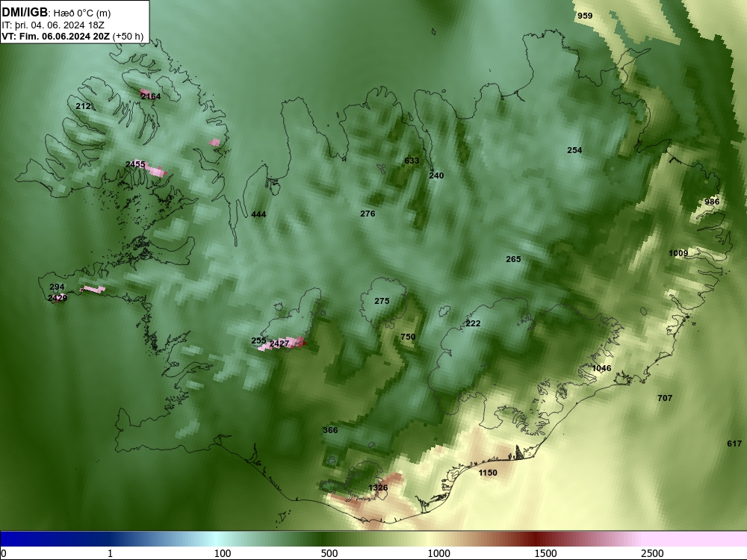Select the 2427 map value
The image size is (747, 560).
click(x=279, y=343)
